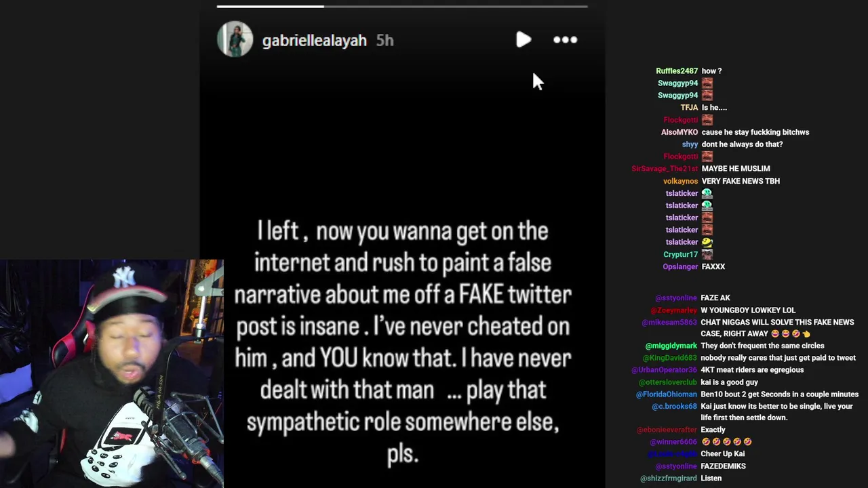Screen dimensions: 868x488
Task: Open the three-dot story options menu
Action: tap(565, 40)
